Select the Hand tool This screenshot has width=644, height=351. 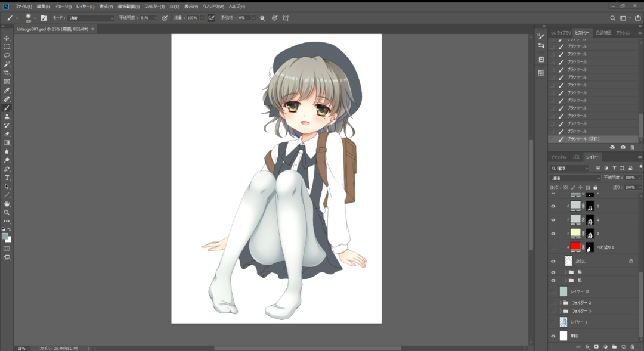(x=7, y=204)
